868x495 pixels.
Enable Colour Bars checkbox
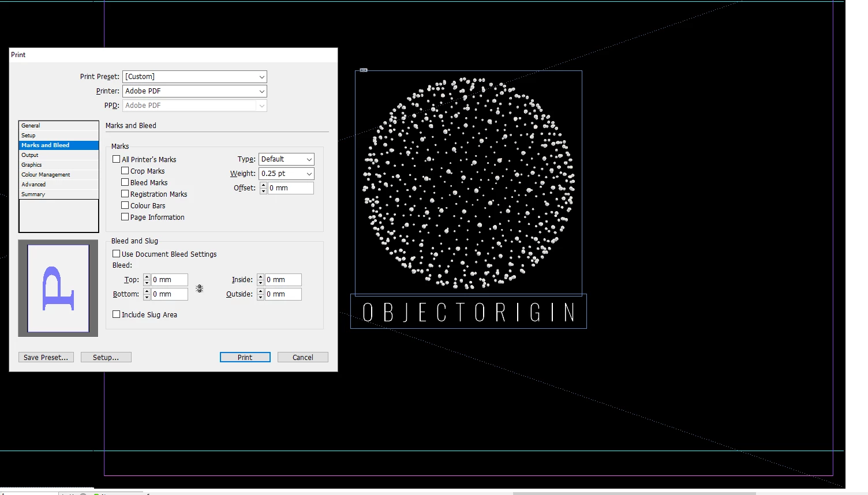(125, 205)
